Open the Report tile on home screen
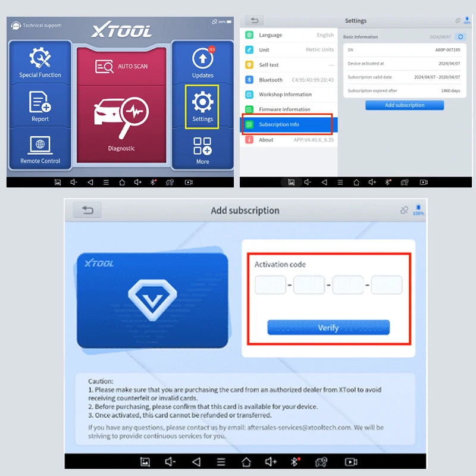This screenshot has height=476, width=476. coord(40,106)
